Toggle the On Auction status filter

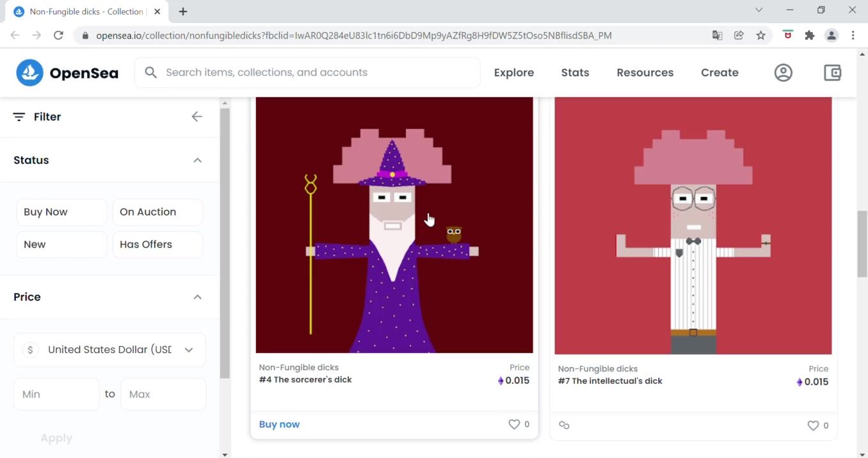click(x=157, y=212)
